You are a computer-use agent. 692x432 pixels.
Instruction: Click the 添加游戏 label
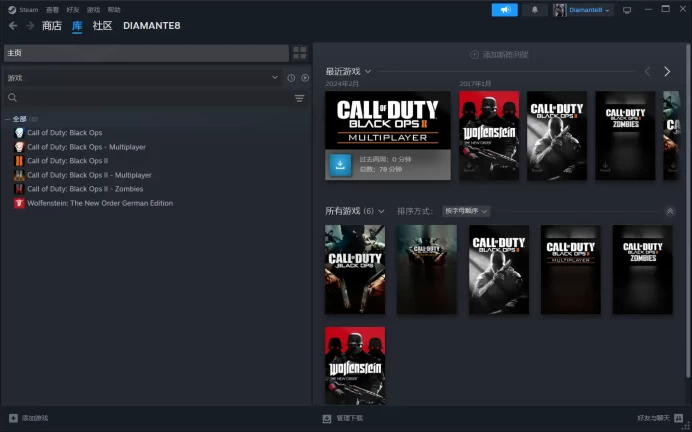click(x=35, y=418)
